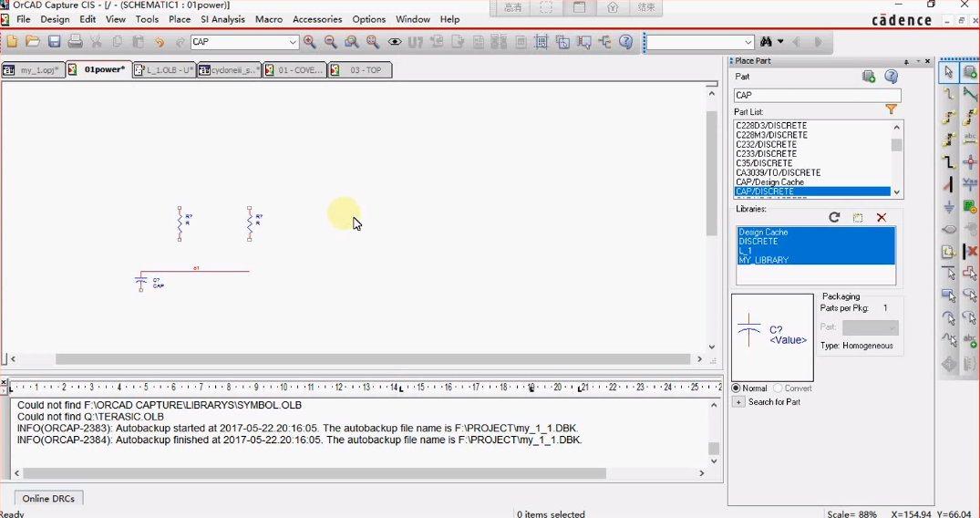
Task: Choose the Place Bus Entry tool
Action: tap(949, 184)
